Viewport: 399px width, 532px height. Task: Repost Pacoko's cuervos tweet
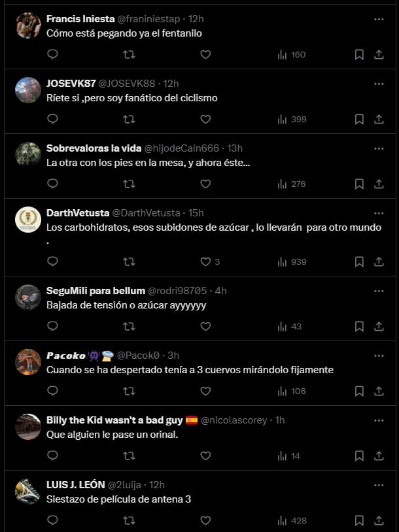point(129,391)
